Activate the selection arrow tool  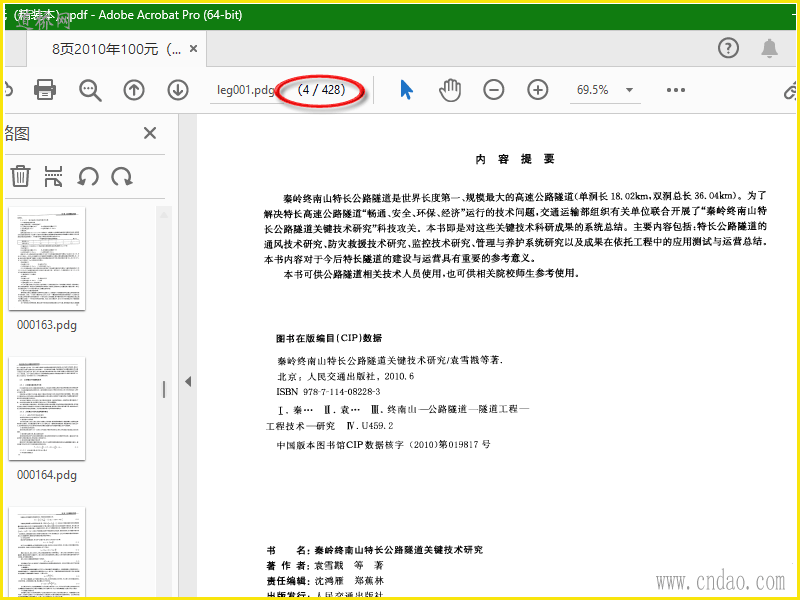(407, 90)
